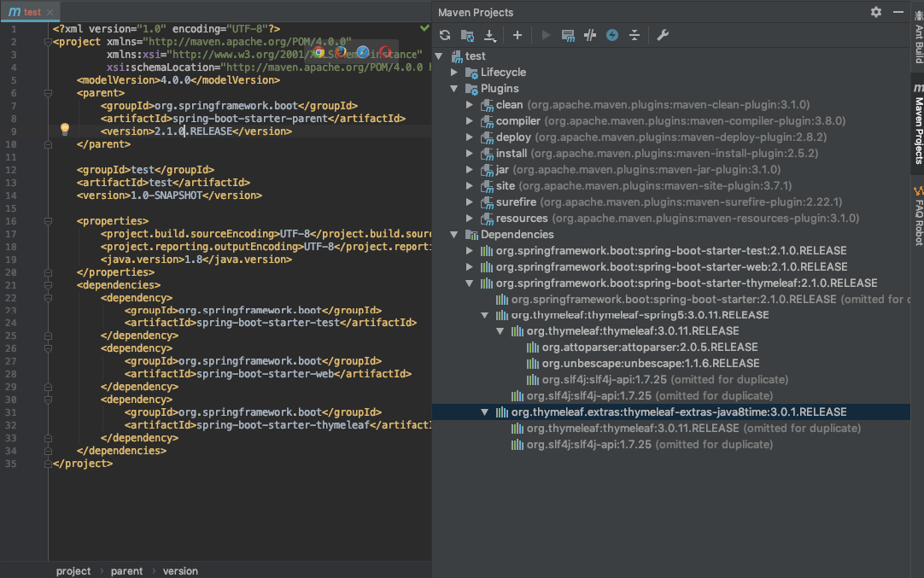Click parent in the breadcrumb bar
Image resolution: width=924 pixels, height=578 pixels.
click(x=126, y=570)
